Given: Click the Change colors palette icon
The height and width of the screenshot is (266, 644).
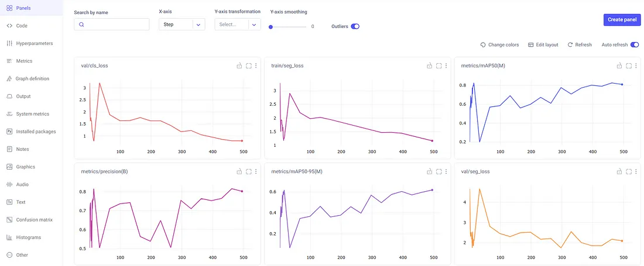Looking at the screenshot, I should tap(483, 45).
